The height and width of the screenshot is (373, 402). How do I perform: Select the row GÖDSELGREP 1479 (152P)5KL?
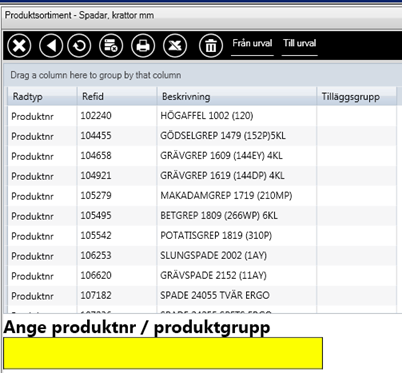click(x=202, y=136)
